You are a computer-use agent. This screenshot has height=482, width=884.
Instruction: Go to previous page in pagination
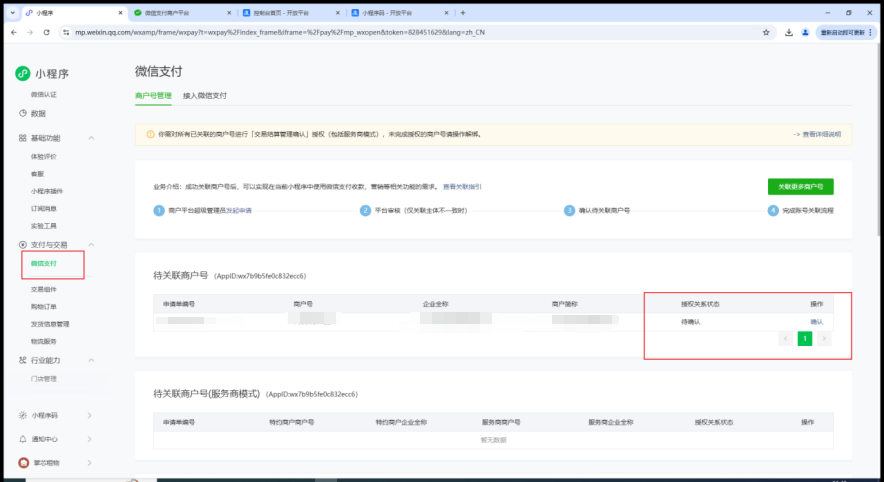(x=786, y=339)
